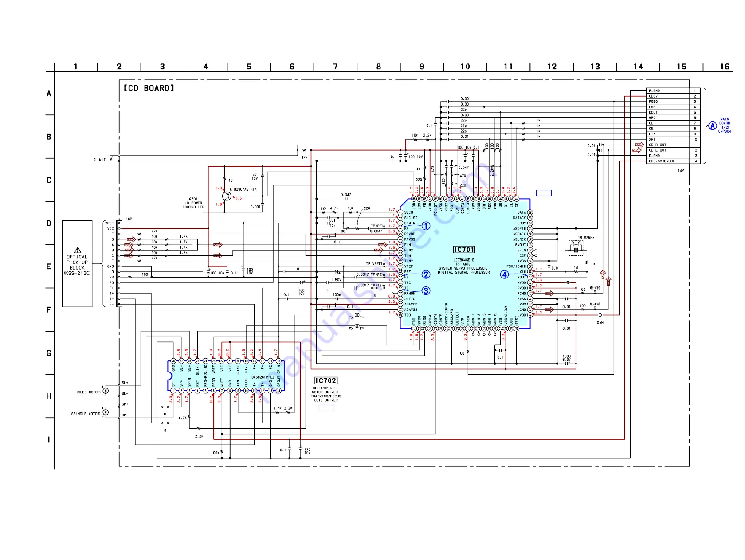Screen dimensions: 745x560
Task: Select waveform marker circle 1 near RF pin
Action: tap(426, 226)
